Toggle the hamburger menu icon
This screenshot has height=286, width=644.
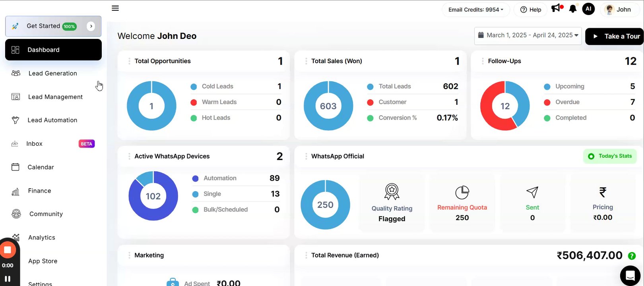pos(115,8)
